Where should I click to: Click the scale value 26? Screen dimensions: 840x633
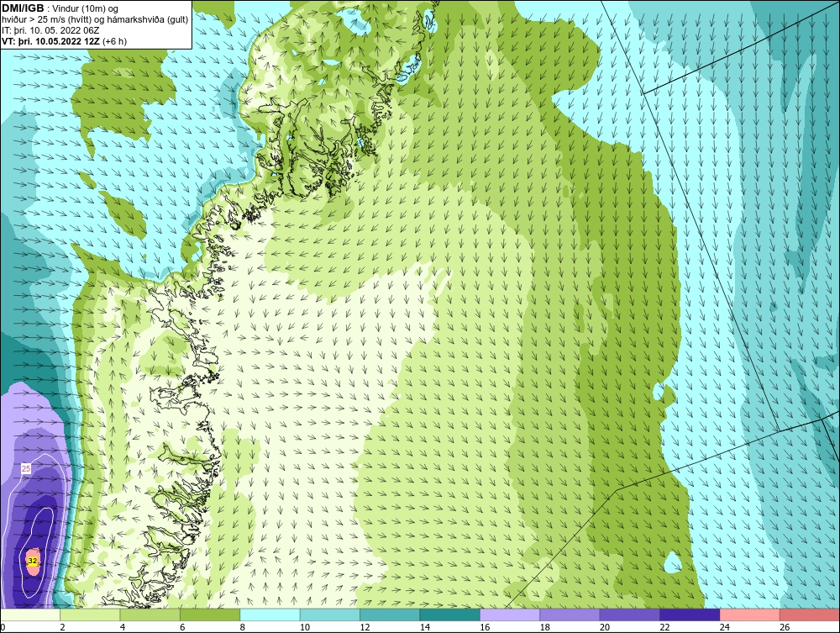(785, 627)
